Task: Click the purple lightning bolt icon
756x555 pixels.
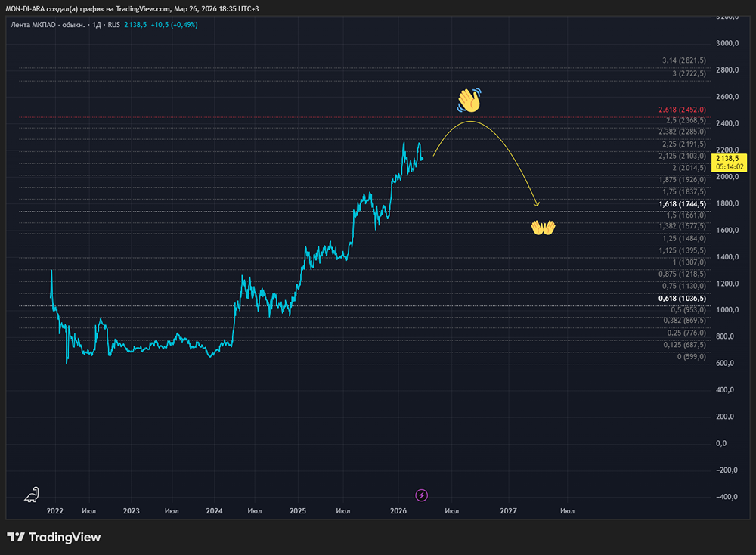Action: (422, 495)
